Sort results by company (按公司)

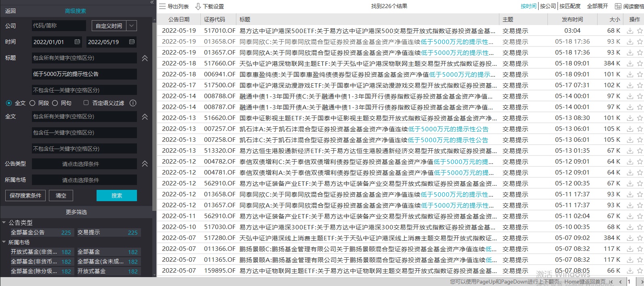(x=548, y=6)
